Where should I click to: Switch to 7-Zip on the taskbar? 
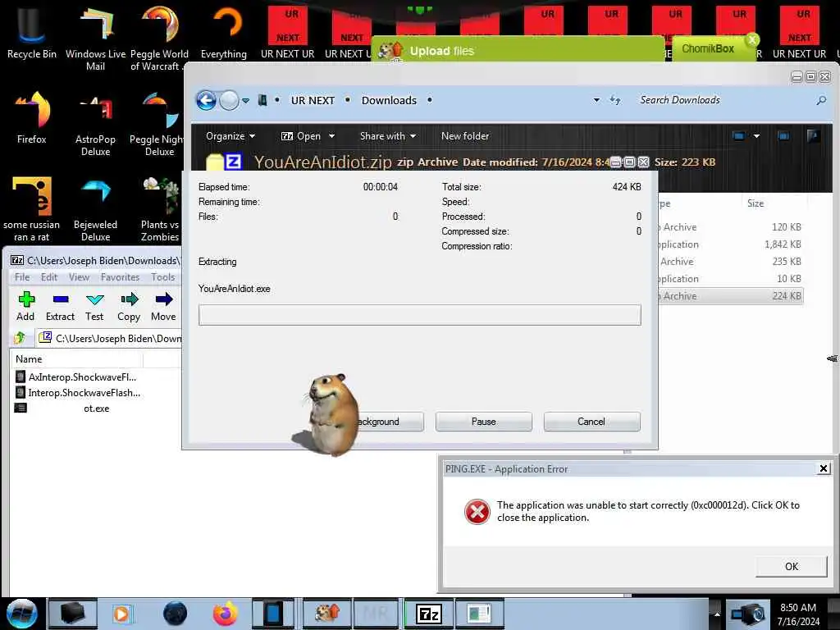(x=428, y=614)
